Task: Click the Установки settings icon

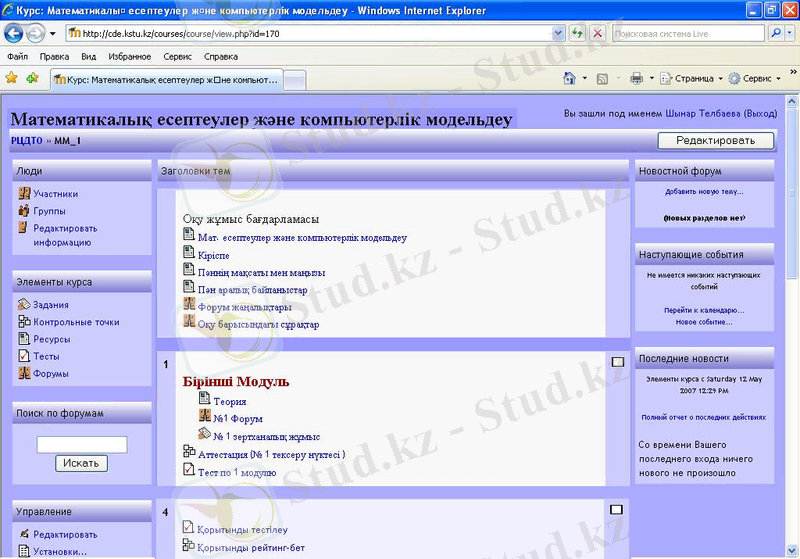Action: 24,551
